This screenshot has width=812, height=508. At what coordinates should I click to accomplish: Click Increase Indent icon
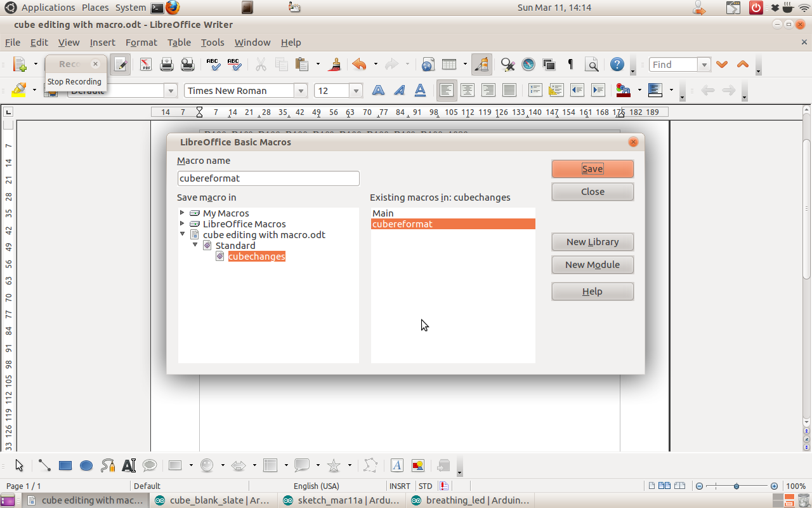coord(598,90)
